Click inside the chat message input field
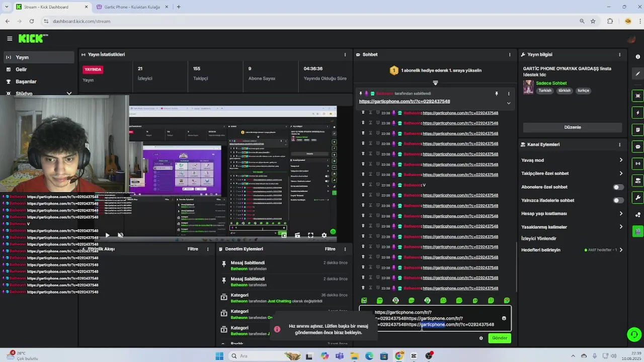Screen dimensions: 644x362 pyautogui.click(x=434, y=318)
